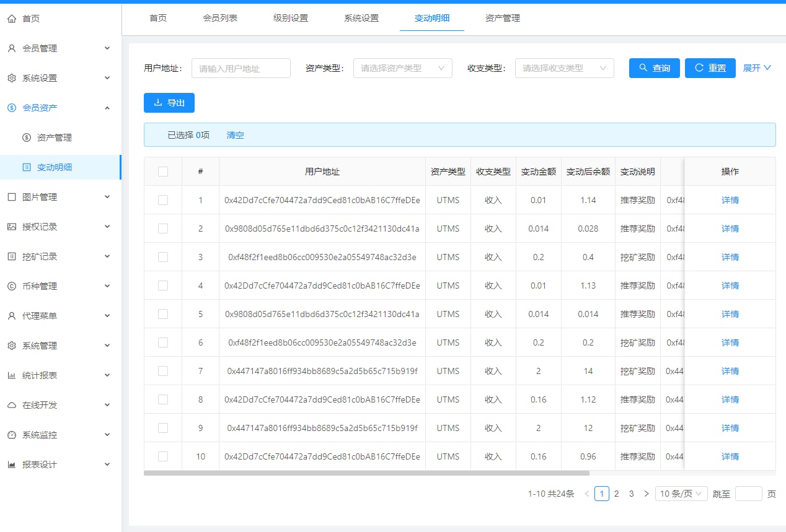
Task: Switch to the 首页 tab
Action: point(158,18)
